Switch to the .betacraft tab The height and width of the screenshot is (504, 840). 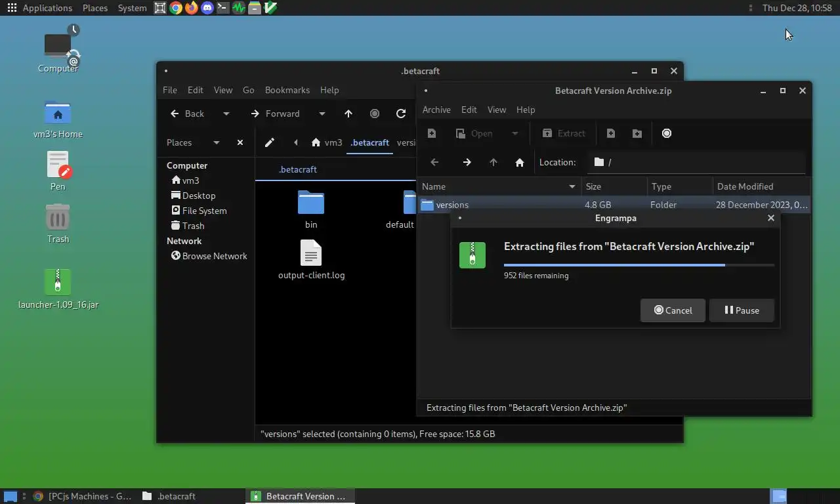(297, 169)
